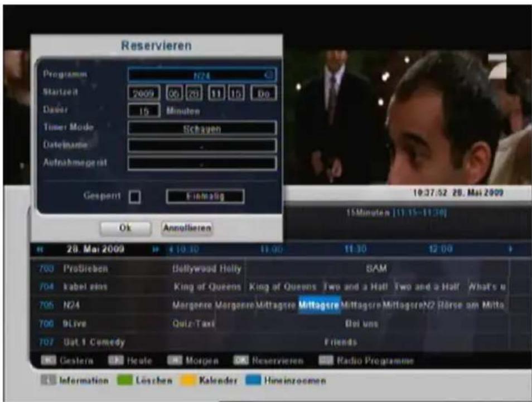The image size is (532, 402).
Task: Select the Bei uns programme
Action: point(361,323)
